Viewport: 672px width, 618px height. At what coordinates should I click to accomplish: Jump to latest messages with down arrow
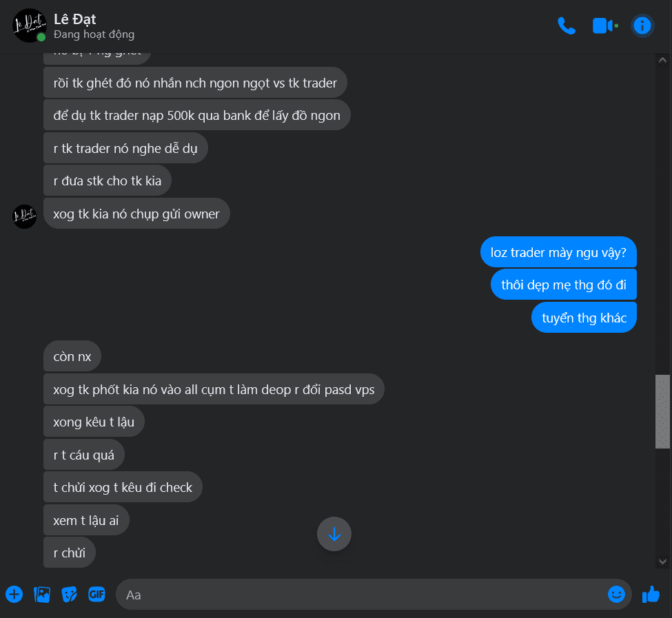(334, 534)
